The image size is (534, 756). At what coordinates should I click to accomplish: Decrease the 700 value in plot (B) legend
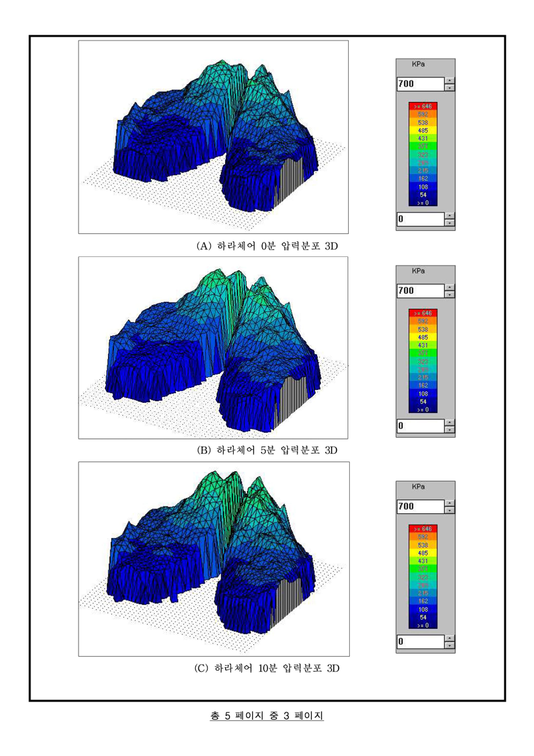point(450,294)
